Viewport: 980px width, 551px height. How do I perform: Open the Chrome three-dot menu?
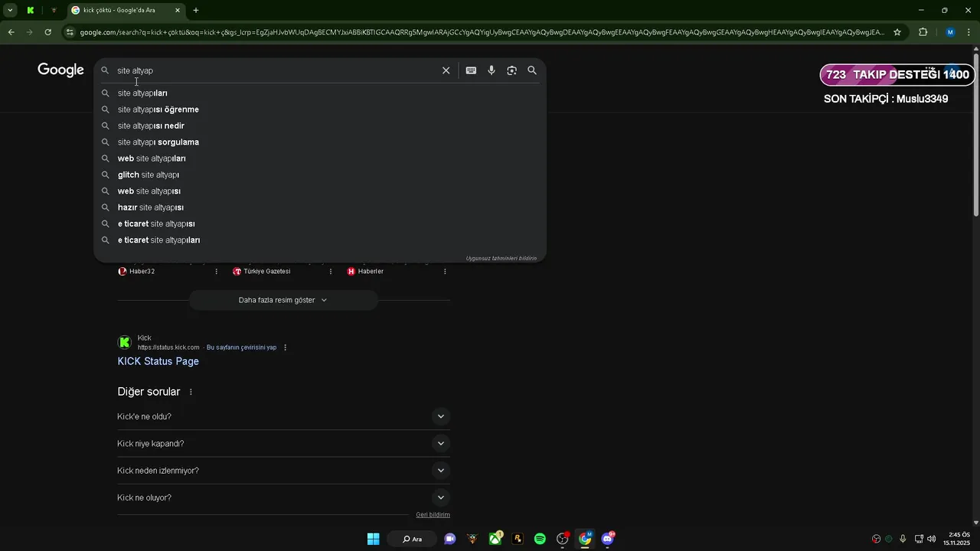point(969,32)
